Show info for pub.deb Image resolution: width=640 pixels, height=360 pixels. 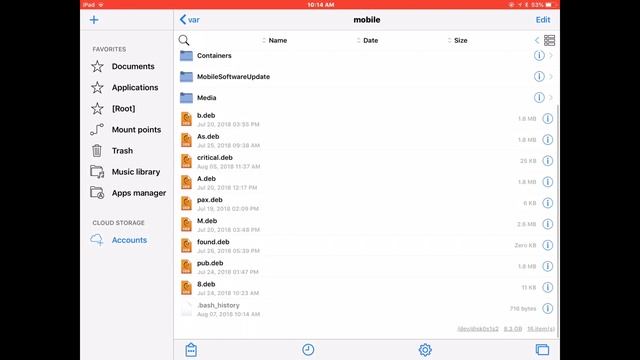coord(547,266)
